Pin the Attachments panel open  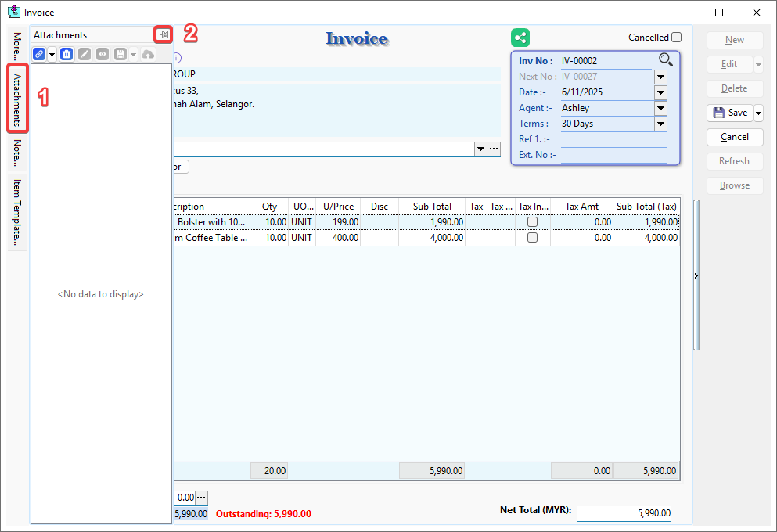pyautogui.click(x=163, y=34)
